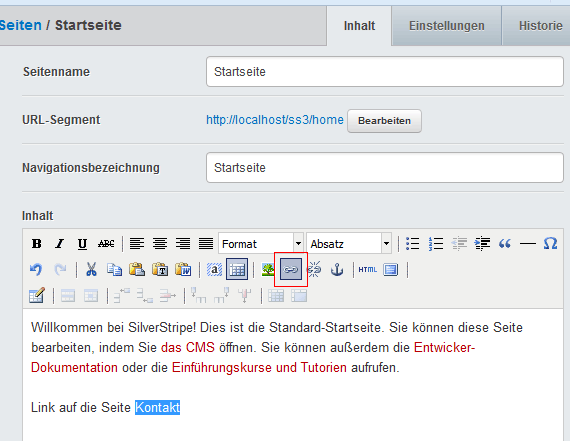This screenshot has height=441, width=570.
Task: Click the Insert Link chain icon
Action: tap(290, 269)
